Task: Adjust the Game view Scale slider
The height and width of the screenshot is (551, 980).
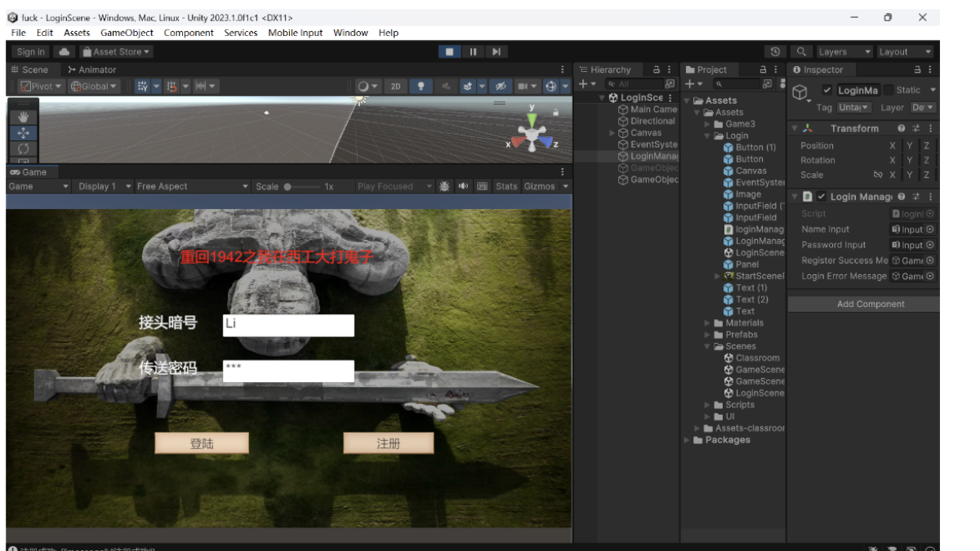Action: point(302,186)
